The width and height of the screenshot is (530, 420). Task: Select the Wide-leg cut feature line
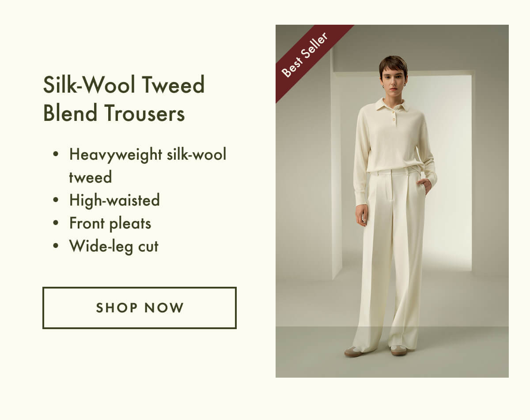(114, 246)
